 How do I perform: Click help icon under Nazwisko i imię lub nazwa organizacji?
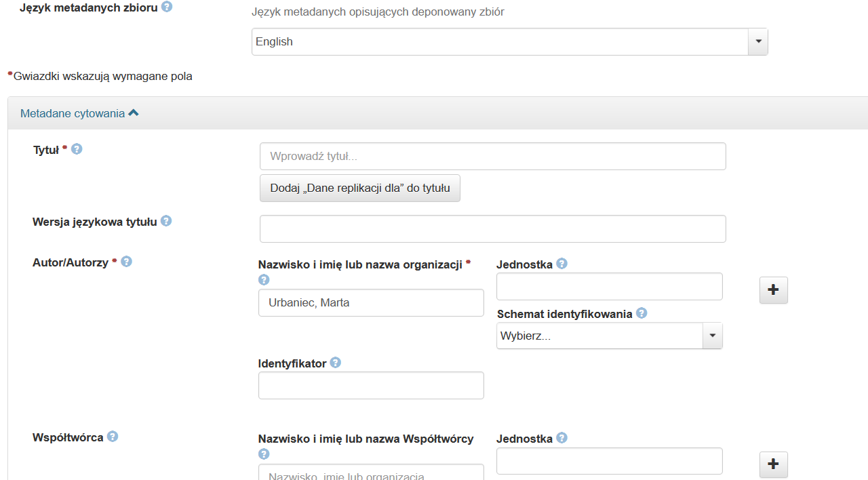click(x=264, y=279)
